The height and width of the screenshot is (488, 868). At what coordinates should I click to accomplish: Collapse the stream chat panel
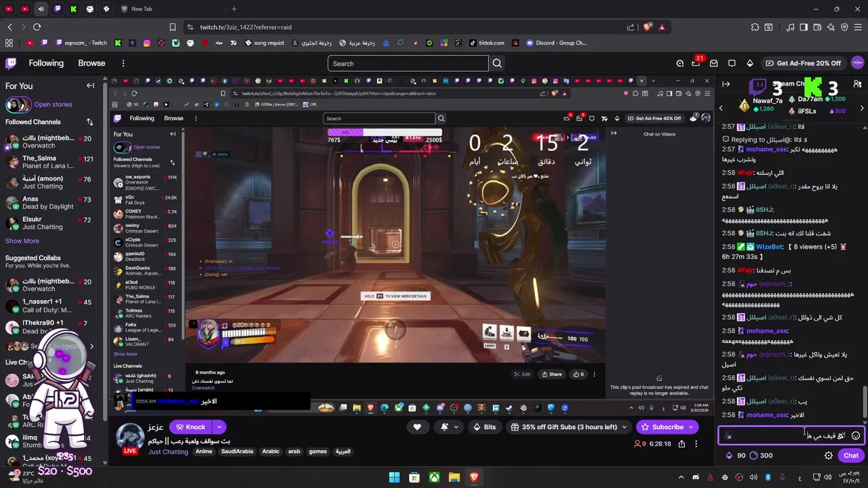726,84
